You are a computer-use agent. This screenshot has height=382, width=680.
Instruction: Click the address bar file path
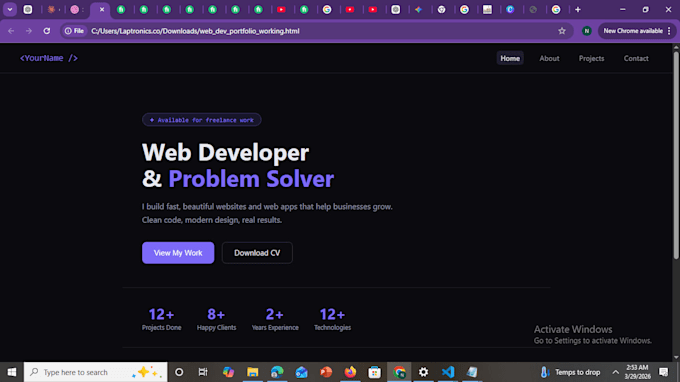(195, 31)
